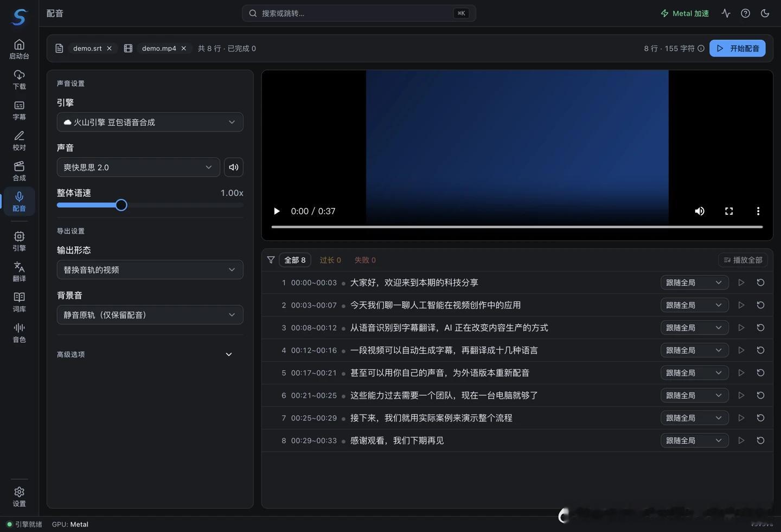Regenerate dubbing for line 5
This screenshot has height=532, width=781.
pyautogui.click(x=760, y=373)
